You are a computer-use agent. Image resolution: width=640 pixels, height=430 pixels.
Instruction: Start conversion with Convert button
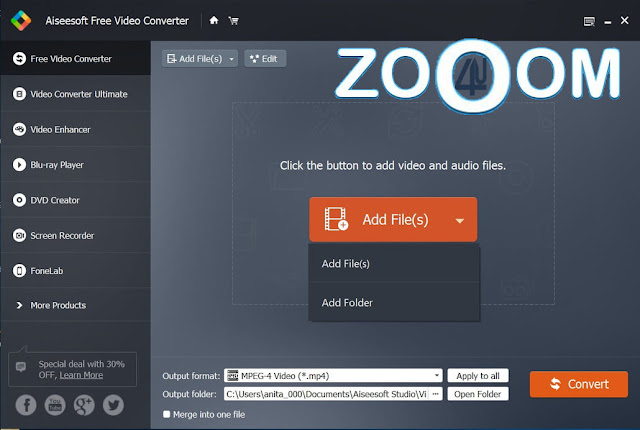pos(579,384)
